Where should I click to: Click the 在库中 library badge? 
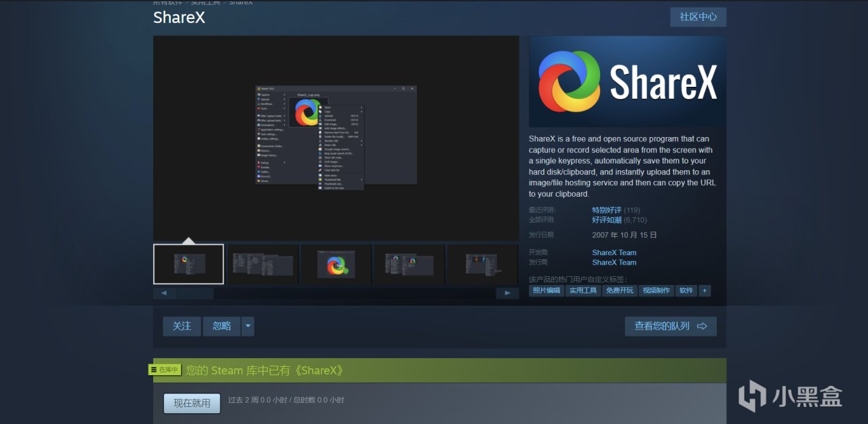pyautogui.click(x=165, y=370)
